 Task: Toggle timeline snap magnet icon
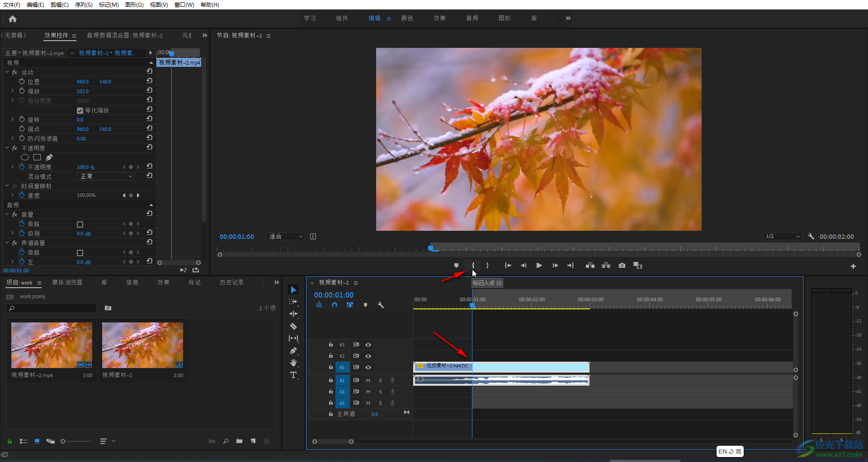335,305
